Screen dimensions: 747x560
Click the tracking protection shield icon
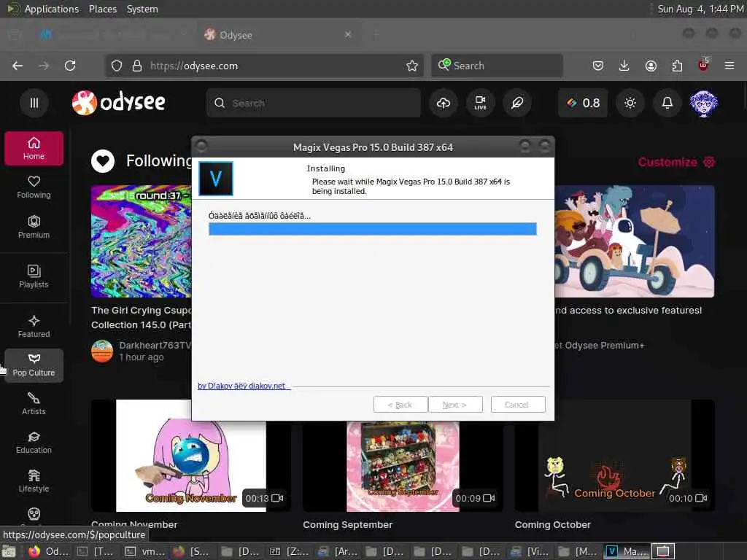(x=117, y=66)
